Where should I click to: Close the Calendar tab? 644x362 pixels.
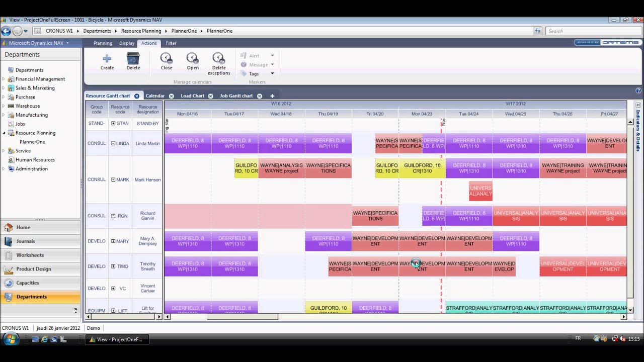(x=171, y=96)
